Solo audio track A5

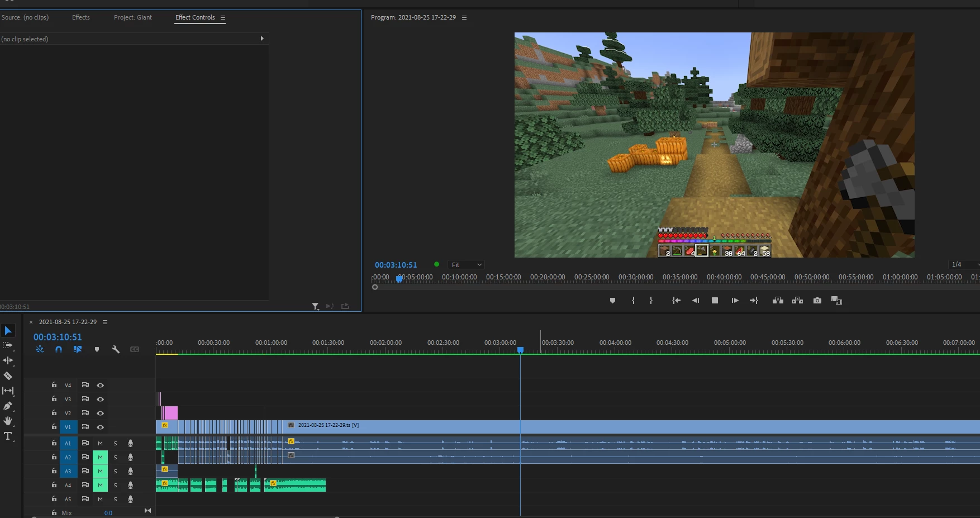(115, 499)
